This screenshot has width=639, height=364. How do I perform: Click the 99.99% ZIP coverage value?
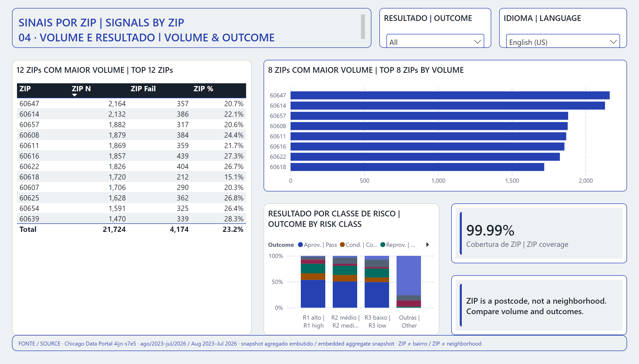pyautogui.click(x=490, y=230)
